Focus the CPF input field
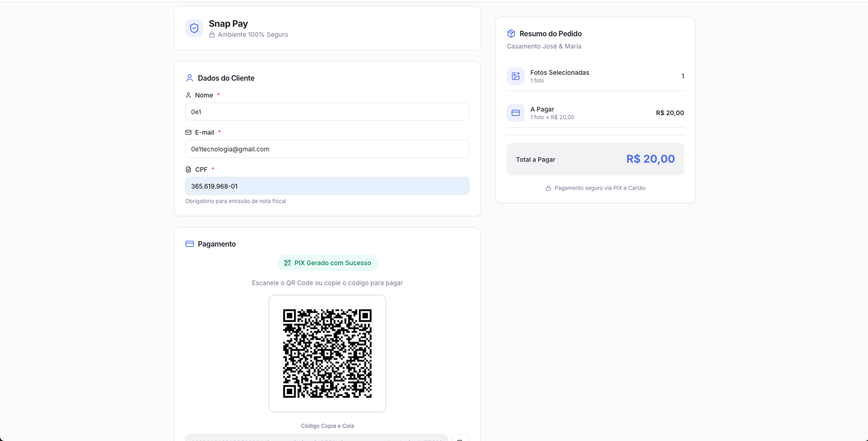The image size is (868, 441). pos(327,186)
